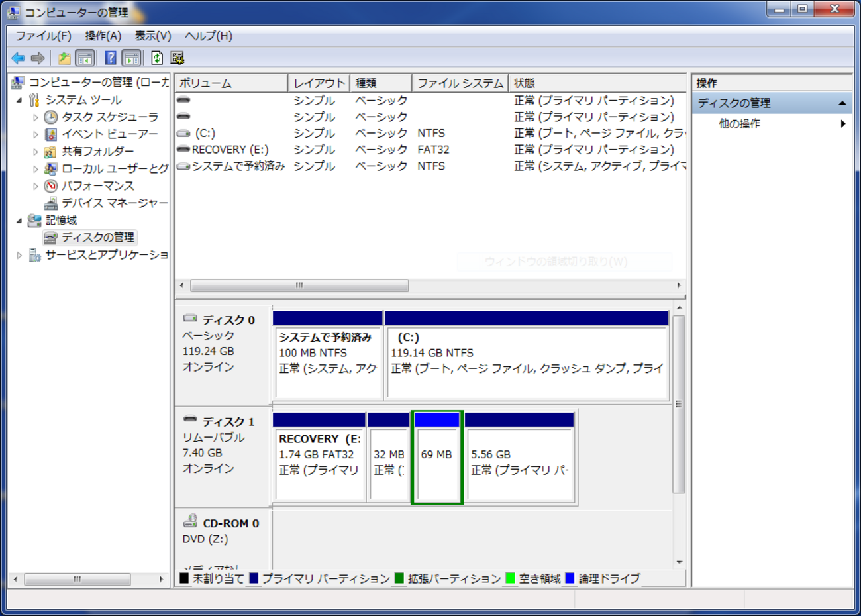Image resolution: width=861 pixels, height=616 pixels.
Task: Sort by the ファイル システム column header
Action: click(460, 83)
